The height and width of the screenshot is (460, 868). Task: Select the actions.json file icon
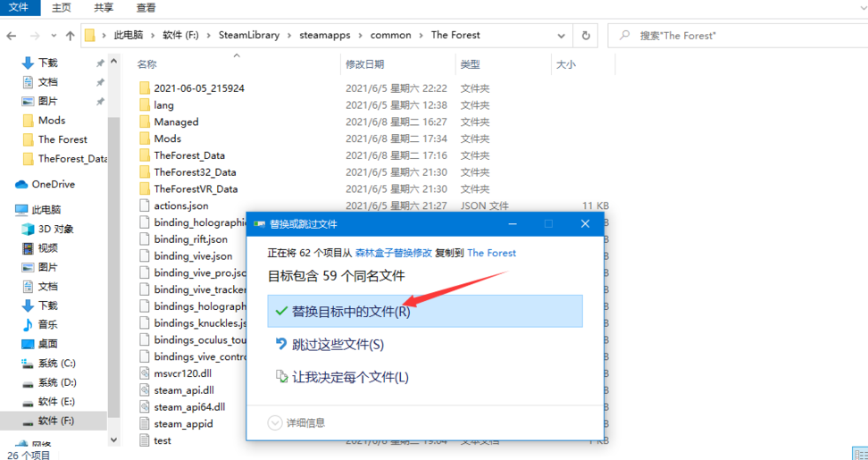[145, 205]
